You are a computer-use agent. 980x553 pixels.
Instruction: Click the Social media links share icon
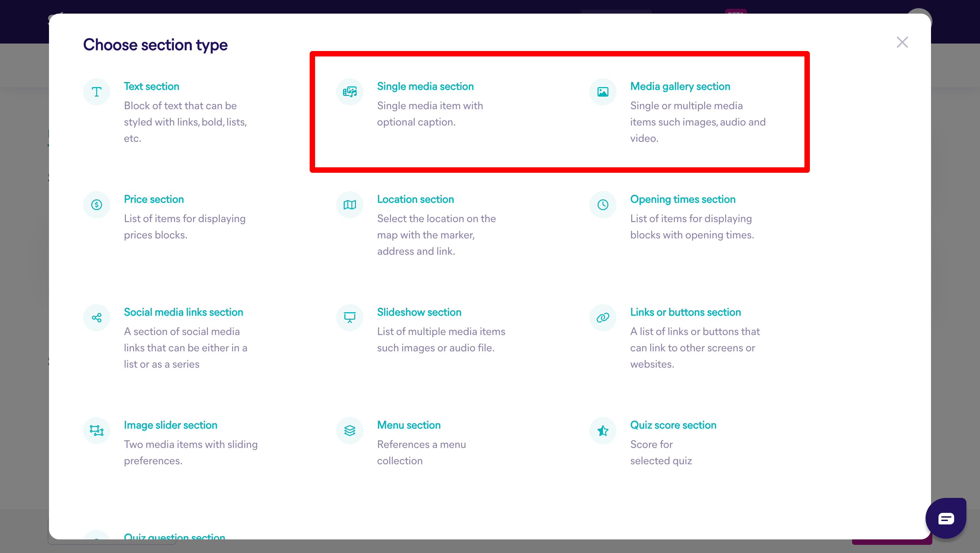97,318
